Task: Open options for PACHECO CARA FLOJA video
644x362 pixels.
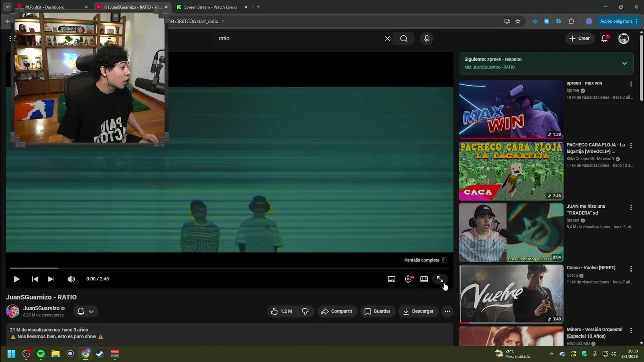Action: coord(631,146)
